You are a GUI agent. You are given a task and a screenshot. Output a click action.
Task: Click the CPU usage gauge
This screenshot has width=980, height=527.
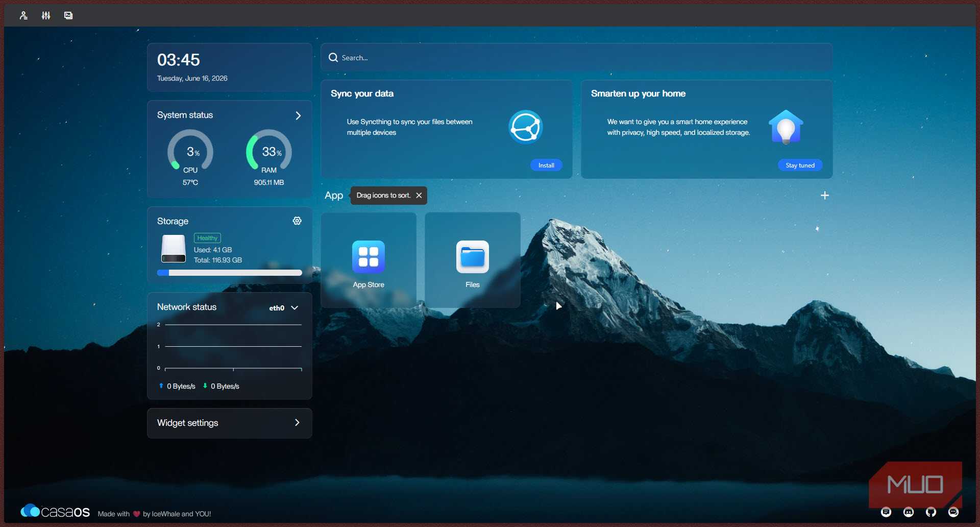click(190, 150)
